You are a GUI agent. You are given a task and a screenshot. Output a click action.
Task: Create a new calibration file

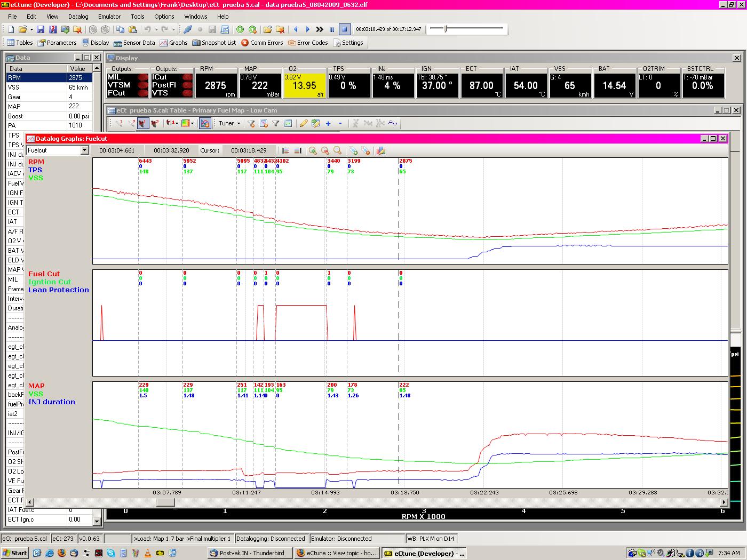(x=11, y=29)
